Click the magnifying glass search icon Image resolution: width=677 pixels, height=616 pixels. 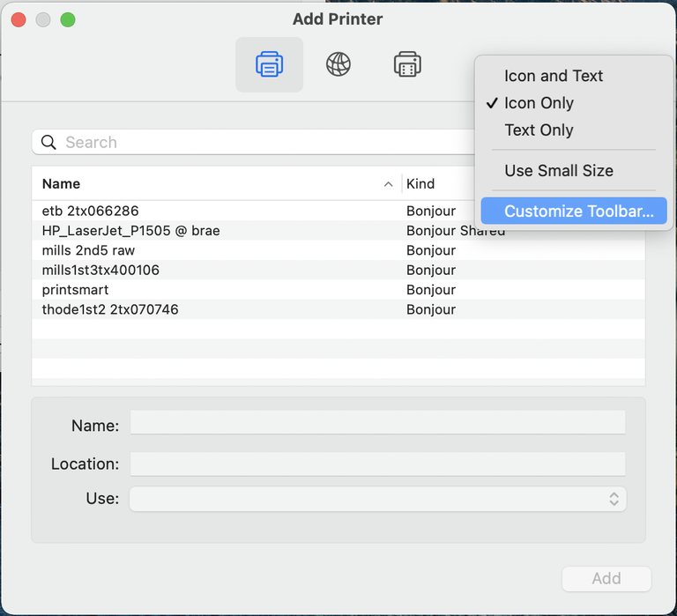pos(49,143)
